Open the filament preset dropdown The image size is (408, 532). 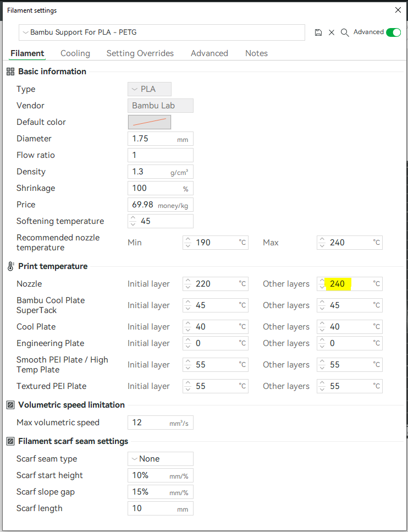click(162, 32)
